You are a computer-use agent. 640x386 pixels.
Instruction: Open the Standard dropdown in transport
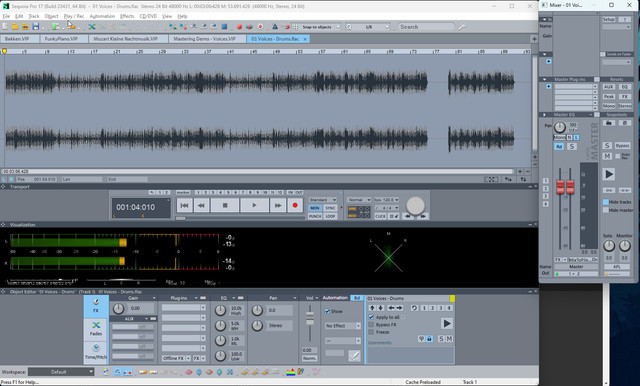(x=322, y=200)
